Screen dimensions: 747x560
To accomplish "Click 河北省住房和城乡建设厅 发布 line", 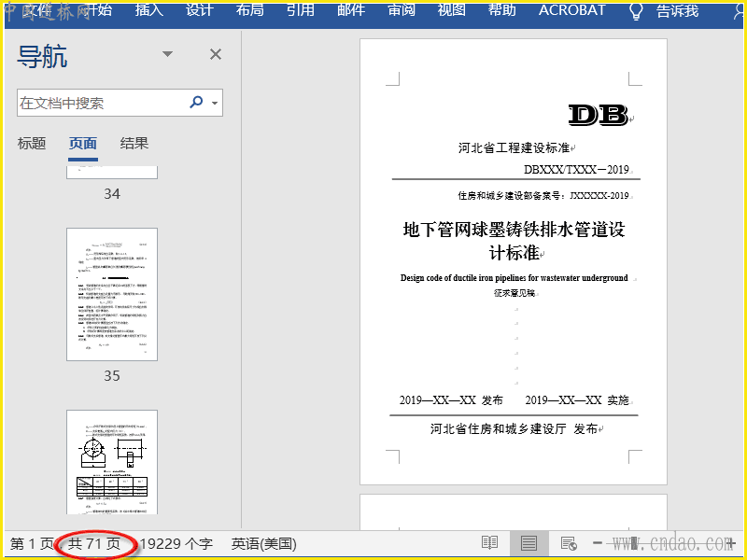I will click(514, 429).
